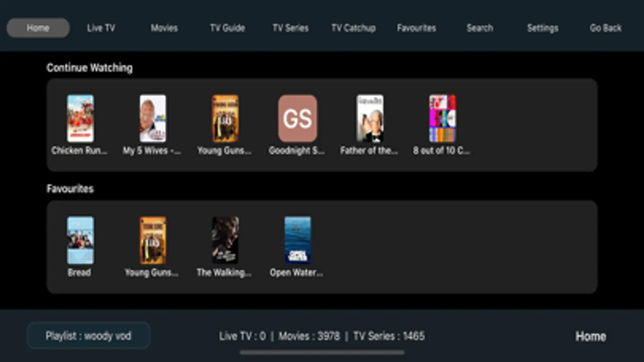Switch to the Movies tab
Viewport: 644px width, 362px height.
(164, 28)
